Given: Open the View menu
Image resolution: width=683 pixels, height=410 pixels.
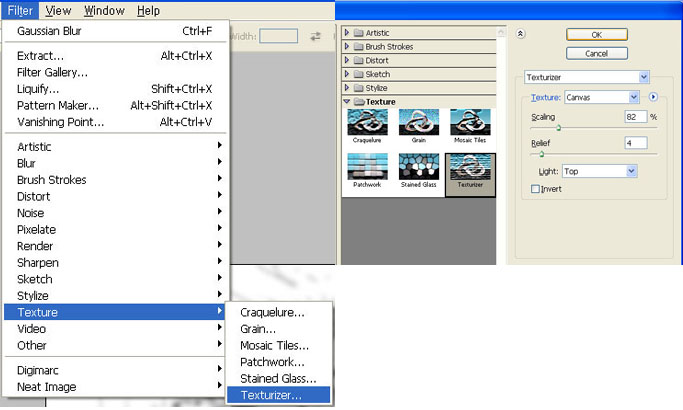Looking at the screenshot, I should tap(58, 10).
